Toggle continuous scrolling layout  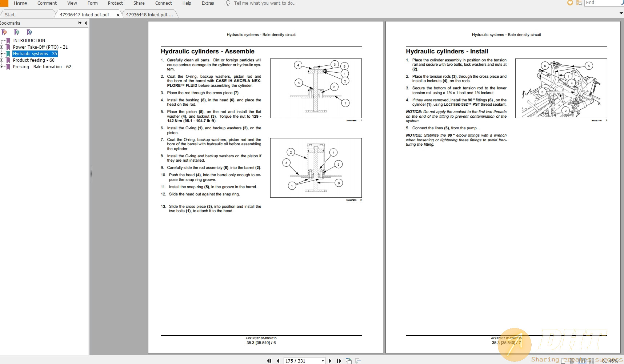point(572,360)
